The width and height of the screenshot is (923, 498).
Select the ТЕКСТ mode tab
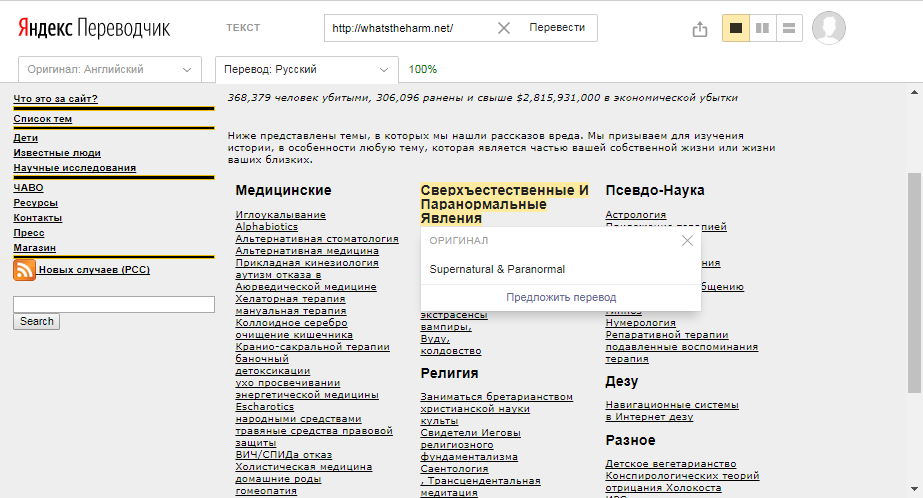tap(243, 28)
